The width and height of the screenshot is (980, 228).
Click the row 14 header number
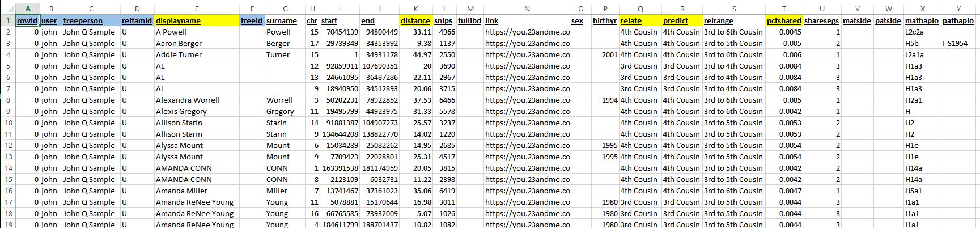[x=8, y=168]
